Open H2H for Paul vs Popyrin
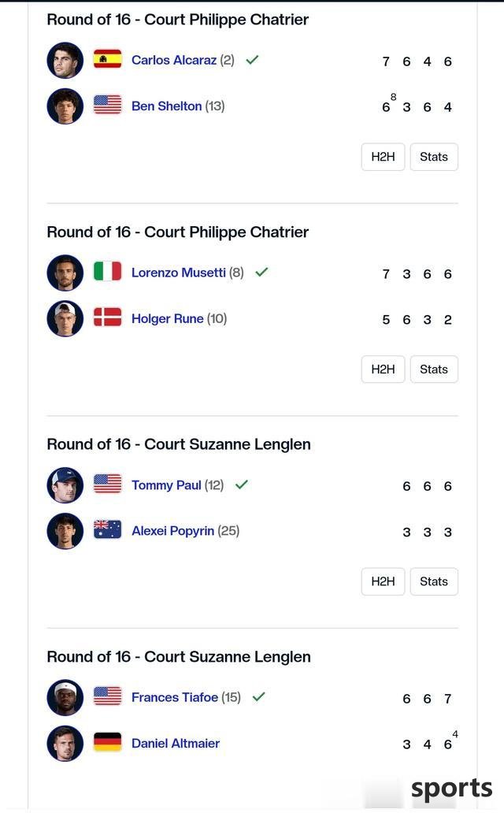 (384, 581)
